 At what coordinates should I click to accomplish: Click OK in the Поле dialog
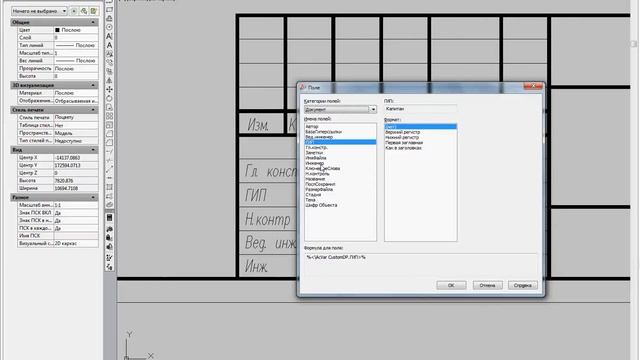[451, 285]
